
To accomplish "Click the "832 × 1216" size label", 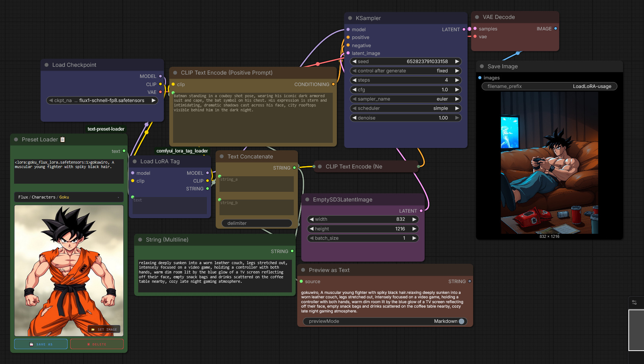I will click(549, 236).
